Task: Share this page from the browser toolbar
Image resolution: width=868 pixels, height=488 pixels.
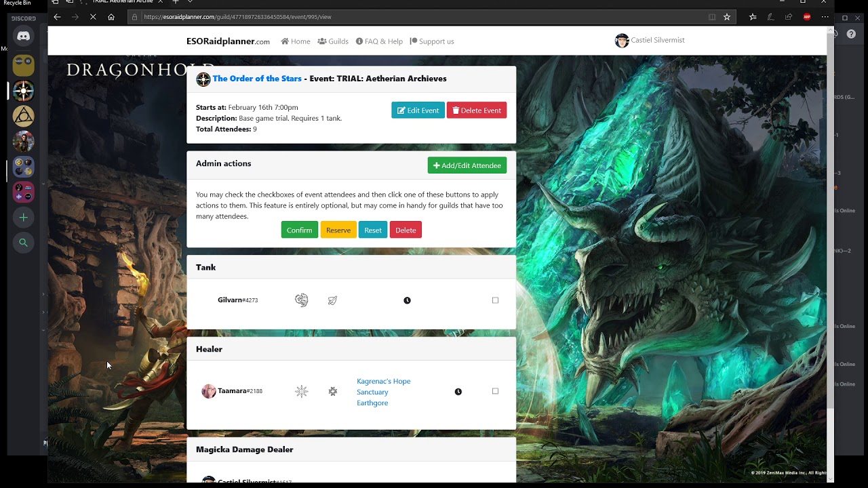Action: click(x=789, y=17)
